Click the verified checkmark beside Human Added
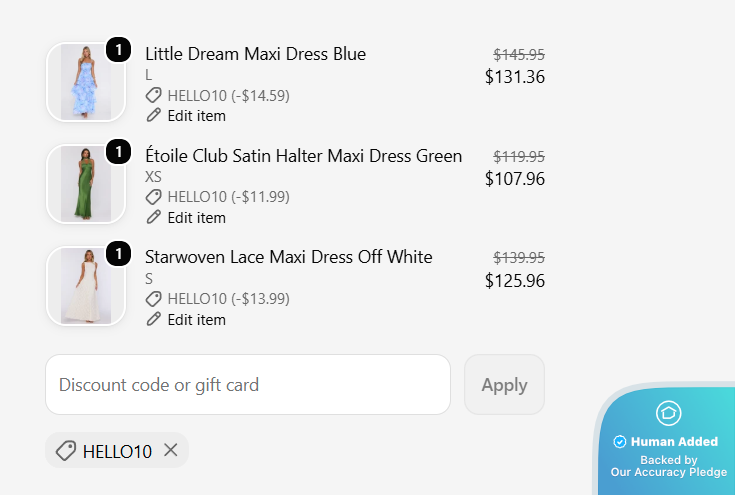Viewport: 735px width, 495px height. pyautogui.click(x=620, y=442)
